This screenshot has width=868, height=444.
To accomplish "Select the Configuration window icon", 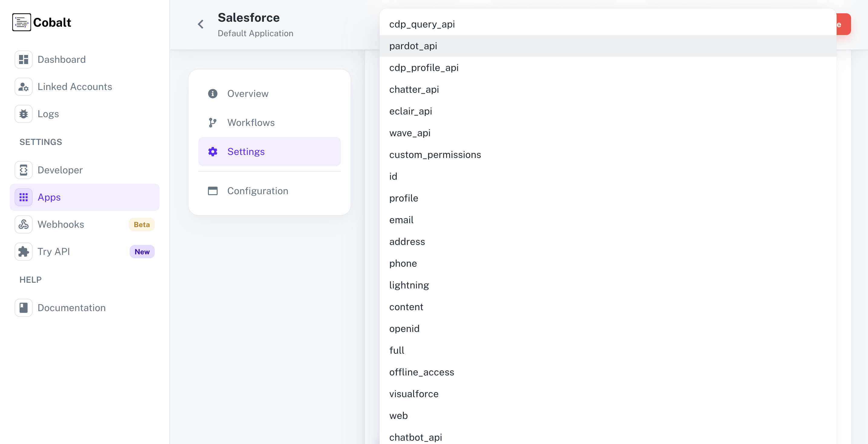I will [x=213, y=191].
